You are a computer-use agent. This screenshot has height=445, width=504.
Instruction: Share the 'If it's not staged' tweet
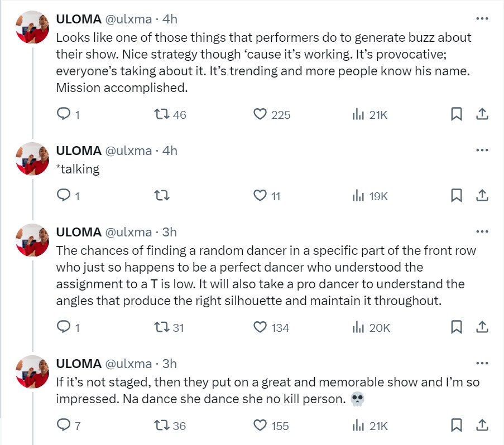[x=482, y=425]
